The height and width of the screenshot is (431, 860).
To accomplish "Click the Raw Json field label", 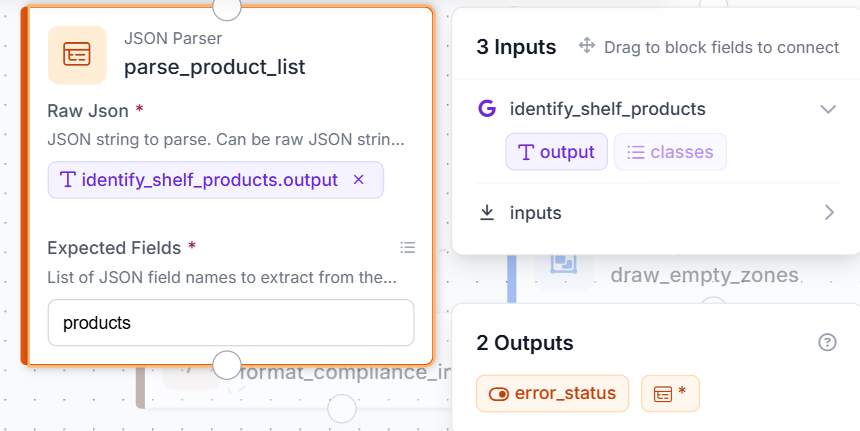I will 88,111.
